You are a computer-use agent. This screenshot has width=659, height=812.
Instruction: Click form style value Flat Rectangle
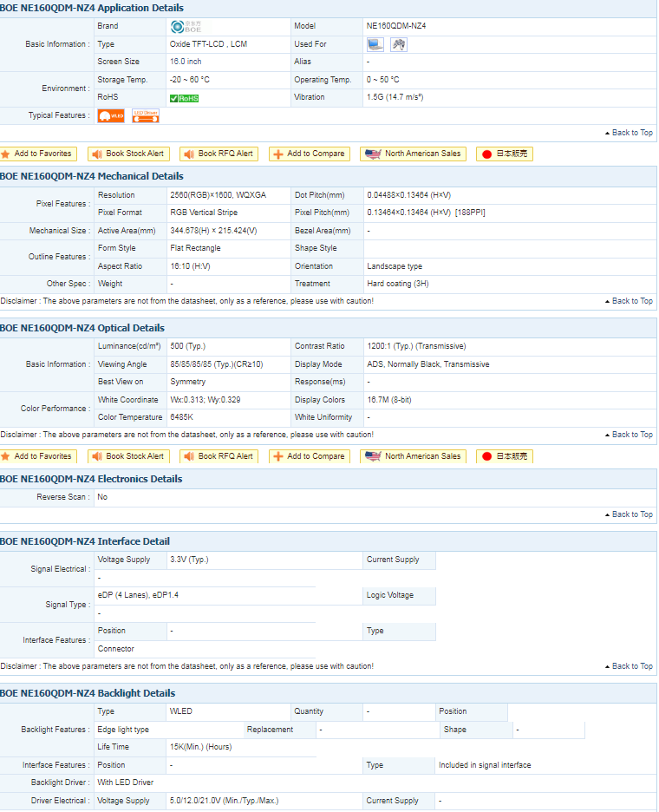pyautogui.click(x=195, y=249)
